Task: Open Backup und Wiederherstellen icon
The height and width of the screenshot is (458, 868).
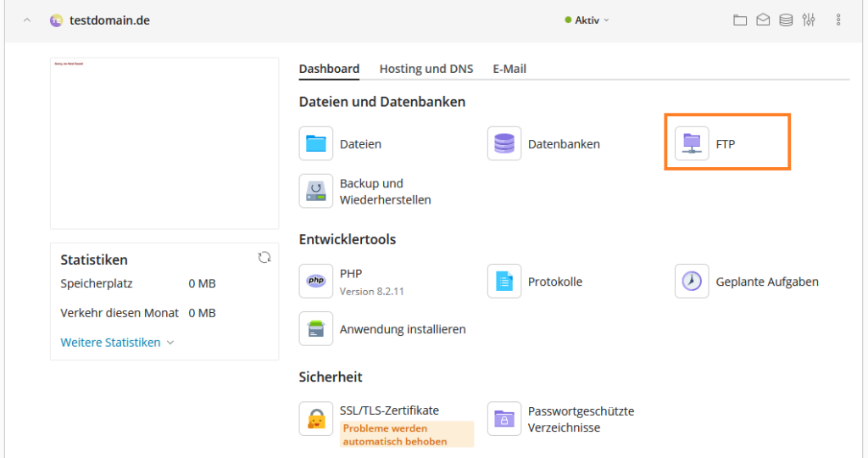Action: pos(316,191)
